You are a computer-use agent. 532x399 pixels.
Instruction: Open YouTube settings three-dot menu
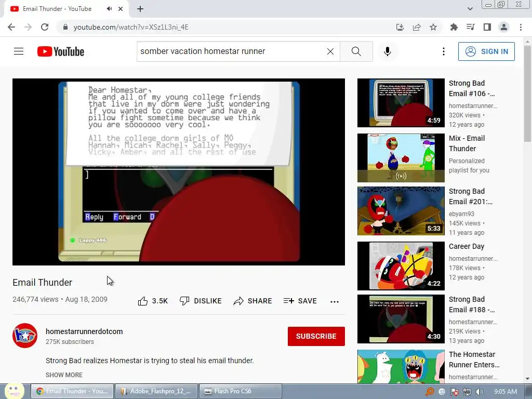click(x=444, y=51)
